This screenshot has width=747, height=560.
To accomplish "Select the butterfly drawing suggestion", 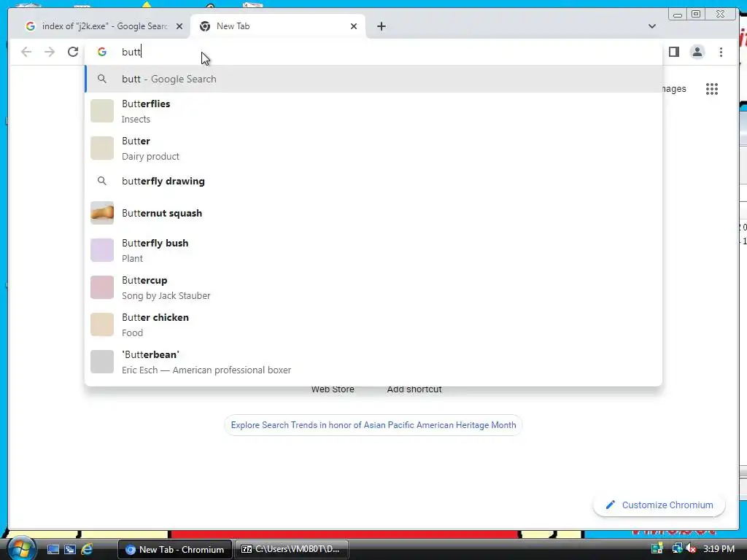I will 373,181.
